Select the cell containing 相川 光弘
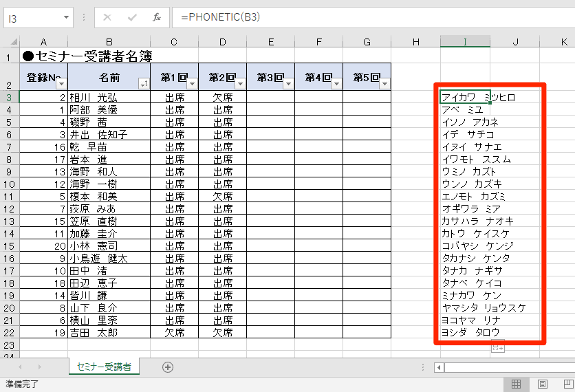 (x=109, y=97)
